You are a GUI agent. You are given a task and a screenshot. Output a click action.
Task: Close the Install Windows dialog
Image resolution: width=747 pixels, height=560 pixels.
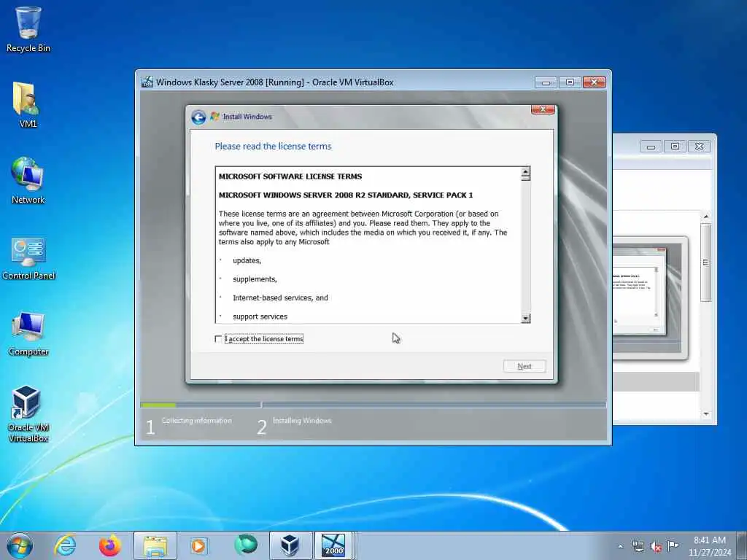pyautogui.click(x=543, y=109)
